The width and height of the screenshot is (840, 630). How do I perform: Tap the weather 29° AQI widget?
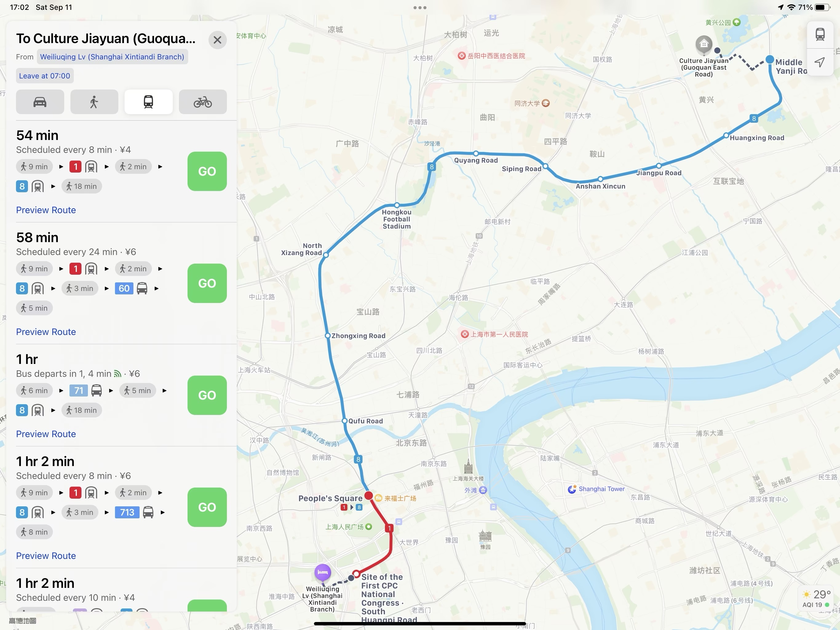[x=816, y=598]
